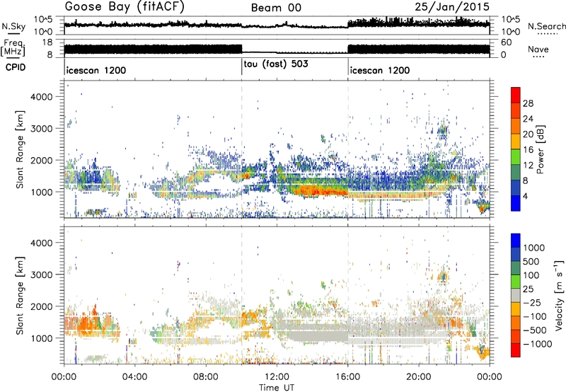Click the 'Freq. [MHz]' axis label
Viewport: 566px width, 392px height.
[13, 48]
